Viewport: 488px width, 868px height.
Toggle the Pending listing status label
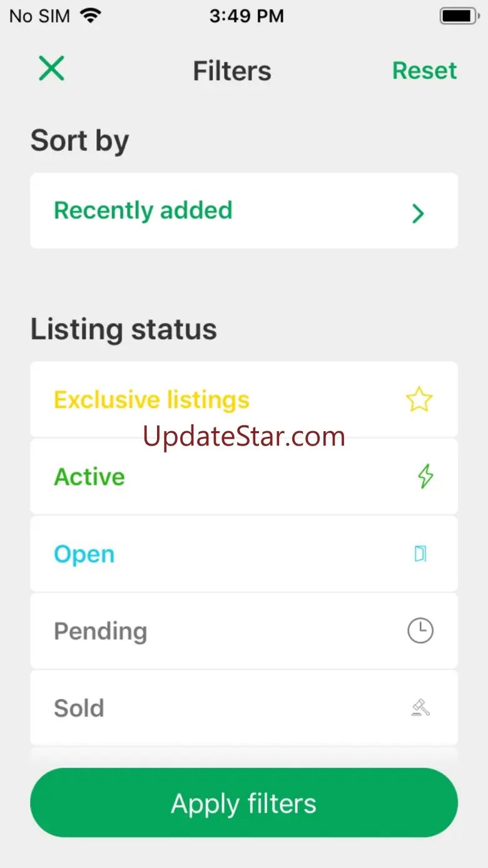coord(100,631)
